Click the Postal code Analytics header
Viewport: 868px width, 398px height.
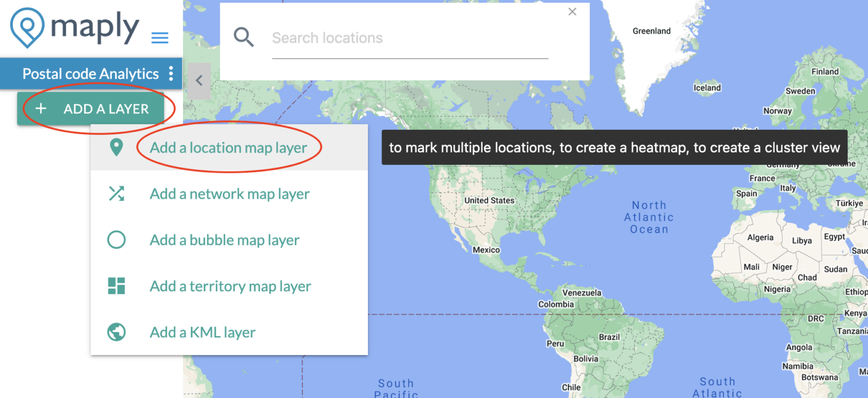[90, 73]
